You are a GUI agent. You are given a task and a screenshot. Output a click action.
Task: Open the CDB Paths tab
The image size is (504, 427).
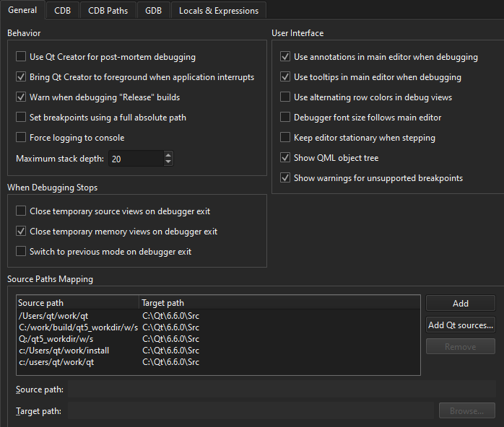(108, 11)
